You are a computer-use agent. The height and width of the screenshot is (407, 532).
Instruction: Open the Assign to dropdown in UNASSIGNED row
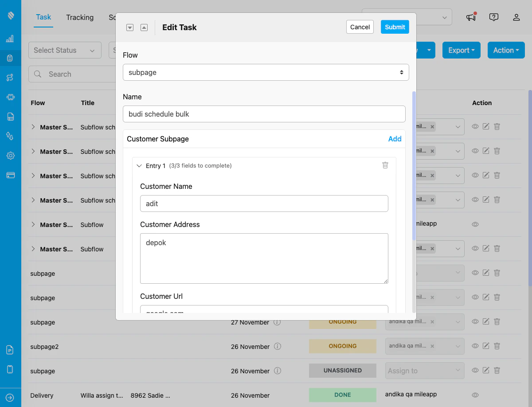(x=425, y=371)
